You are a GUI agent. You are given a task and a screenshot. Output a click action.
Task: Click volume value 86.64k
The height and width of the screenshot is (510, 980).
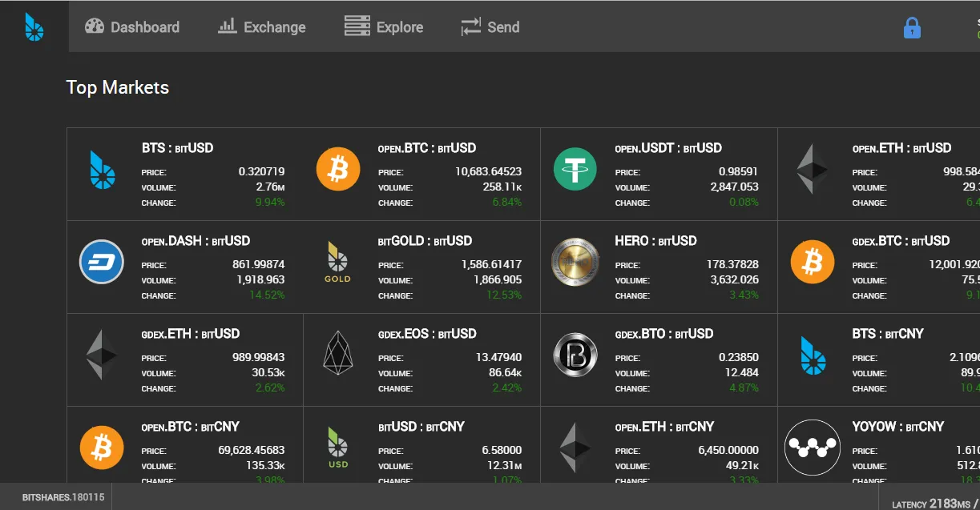505,372
